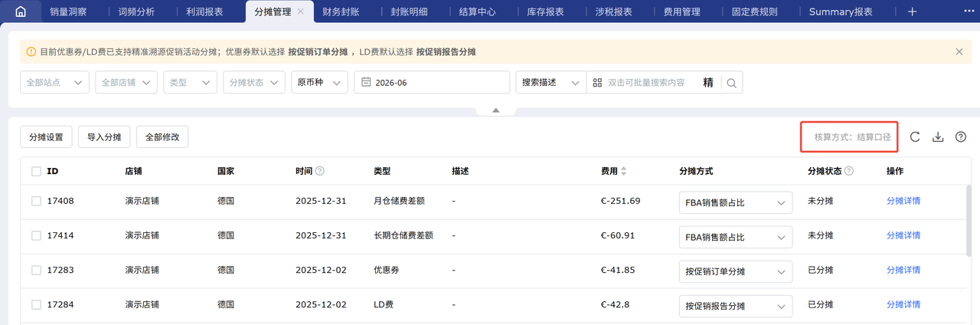Open the 全部站点 dropdown
980x325 pixels.
[x=54, y=83]
